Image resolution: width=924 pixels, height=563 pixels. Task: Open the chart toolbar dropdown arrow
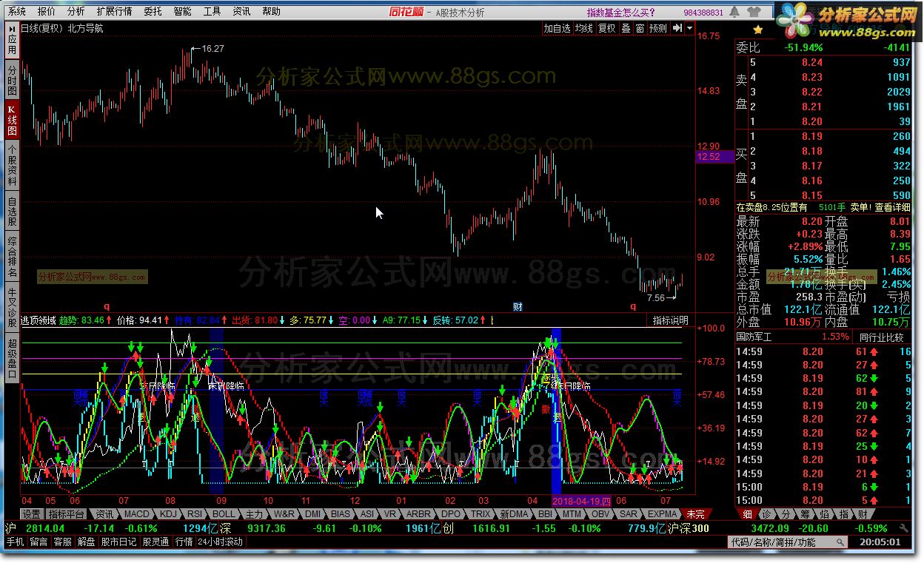(690, 28)
